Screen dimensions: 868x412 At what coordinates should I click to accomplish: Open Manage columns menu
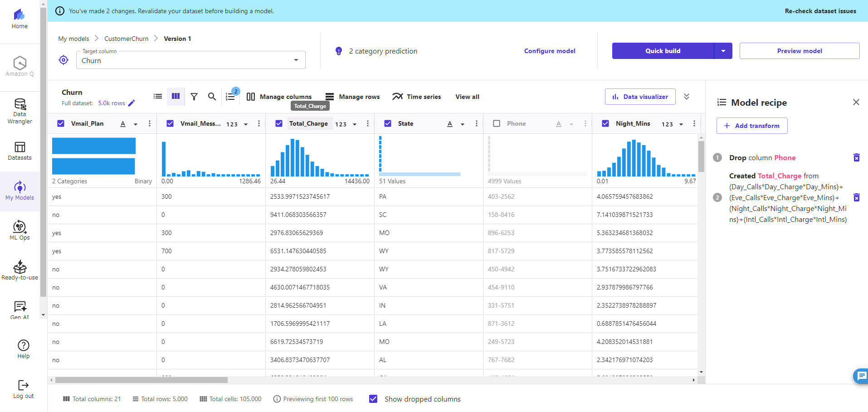(x=279, y=97)
